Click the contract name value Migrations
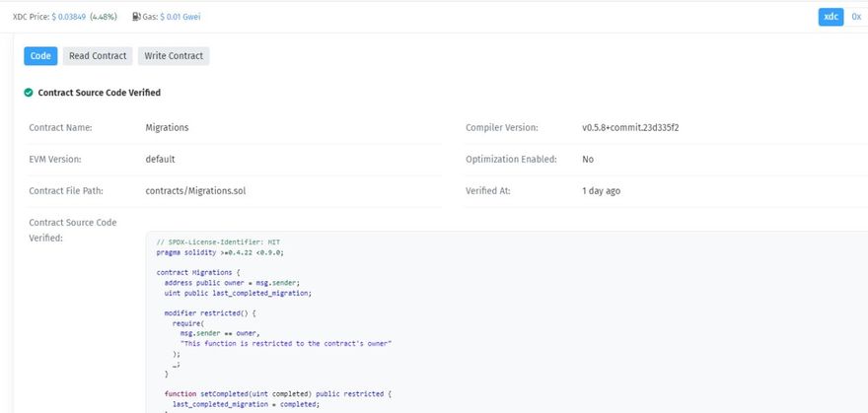Screen dimensions: 868x413 click(x=167, y=128)
